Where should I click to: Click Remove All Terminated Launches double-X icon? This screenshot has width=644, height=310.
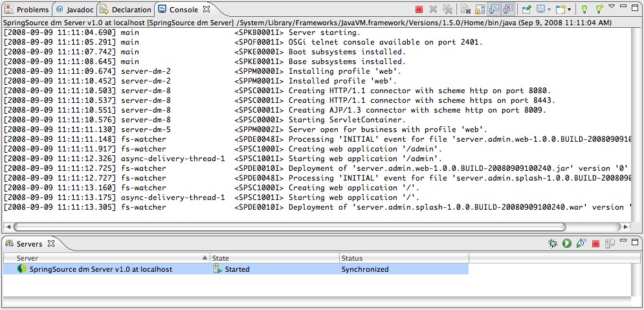click(447, 9)
